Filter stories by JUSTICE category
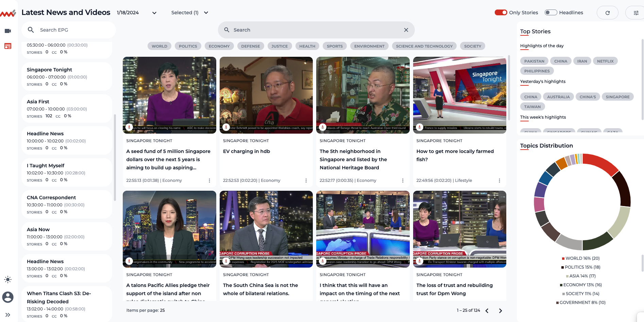Image resolution: width=644 pixels, height=322 pixels. [x=279, y=46]
